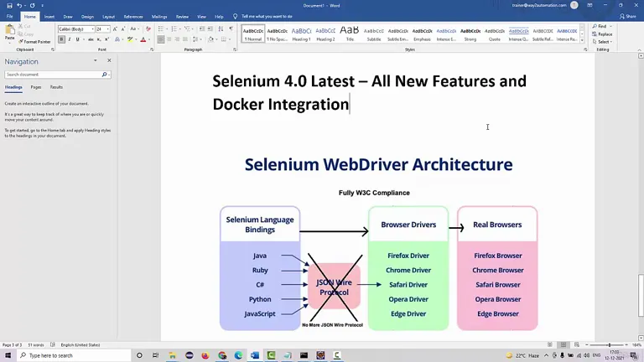Switch to the Layout tab
This screenshot has height=362, width=644.
108,17
